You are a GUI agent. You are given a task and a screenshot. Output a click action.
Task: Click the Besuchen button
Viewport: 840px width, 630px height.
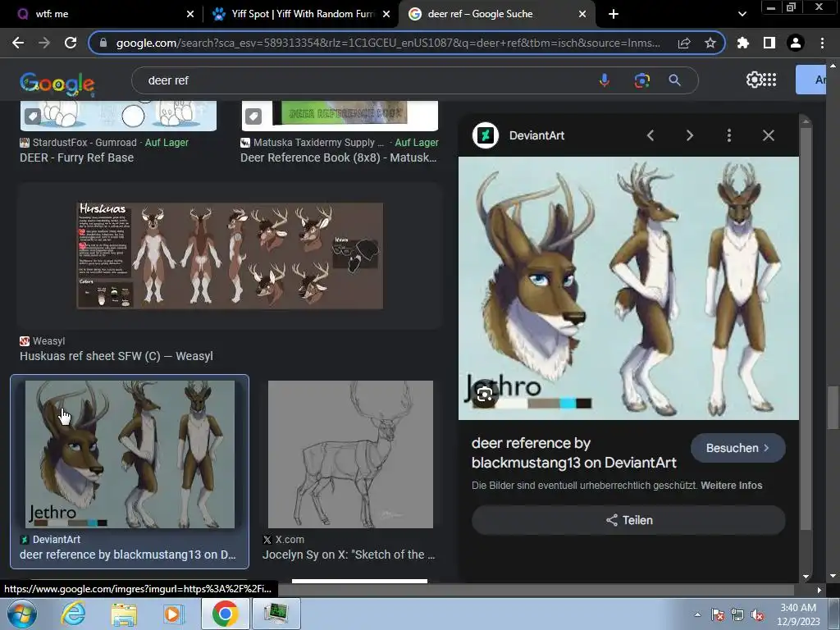[737, 448]
